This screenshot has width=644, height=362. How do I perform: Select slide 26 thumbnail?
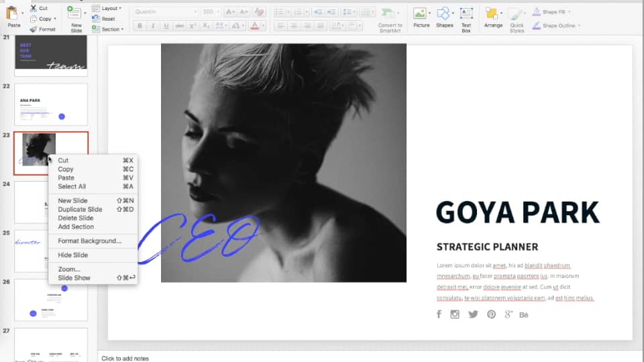[51, 300]
